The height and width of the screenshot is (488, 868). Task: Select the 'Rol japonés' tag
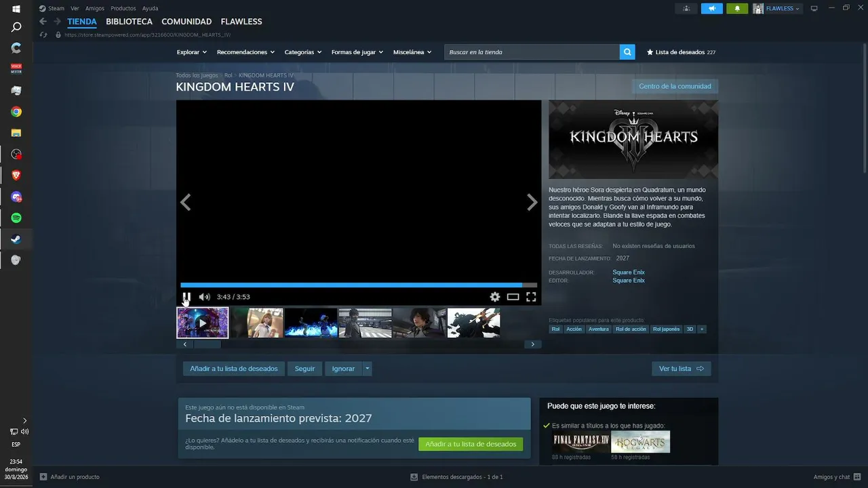pos(666,329)
